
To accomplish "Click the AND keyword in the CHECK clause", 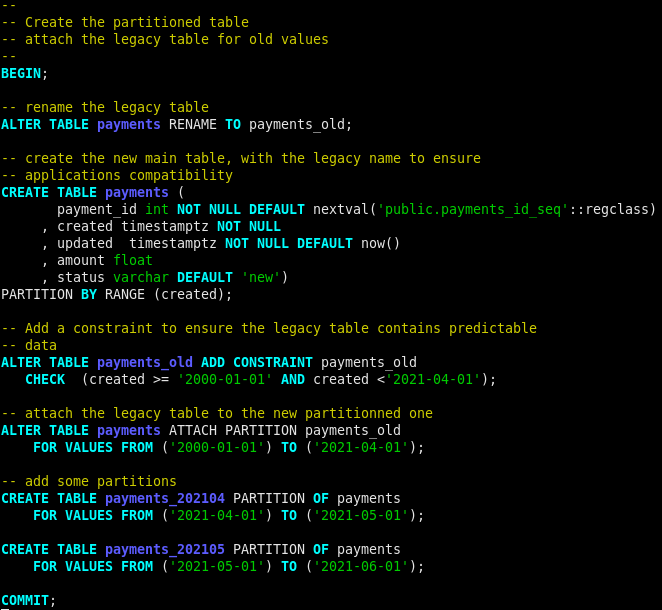I will tap(293, 380).
